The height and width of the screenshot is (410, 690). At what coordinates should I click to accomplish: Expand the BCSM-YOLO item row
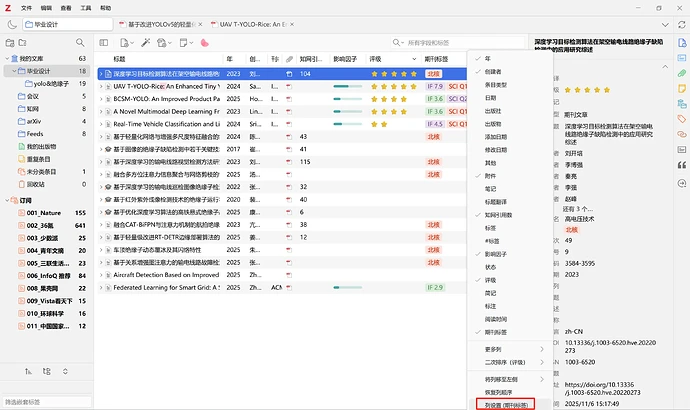(101, 99)
